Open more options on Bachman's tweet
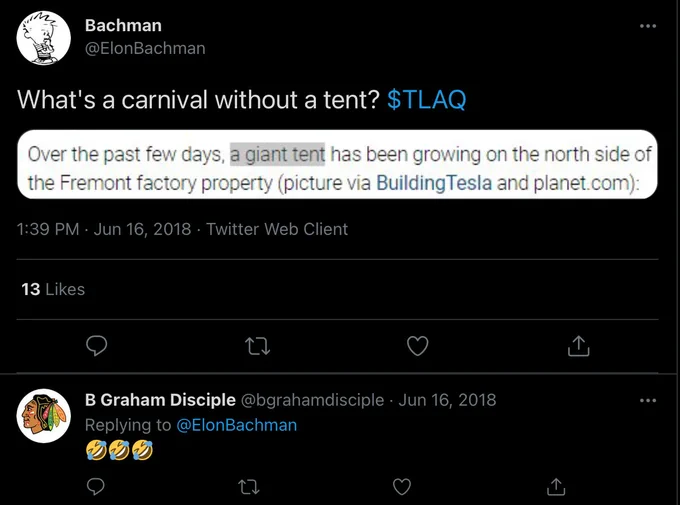Screen dimensions: 680x505 (x=648, y=26)
